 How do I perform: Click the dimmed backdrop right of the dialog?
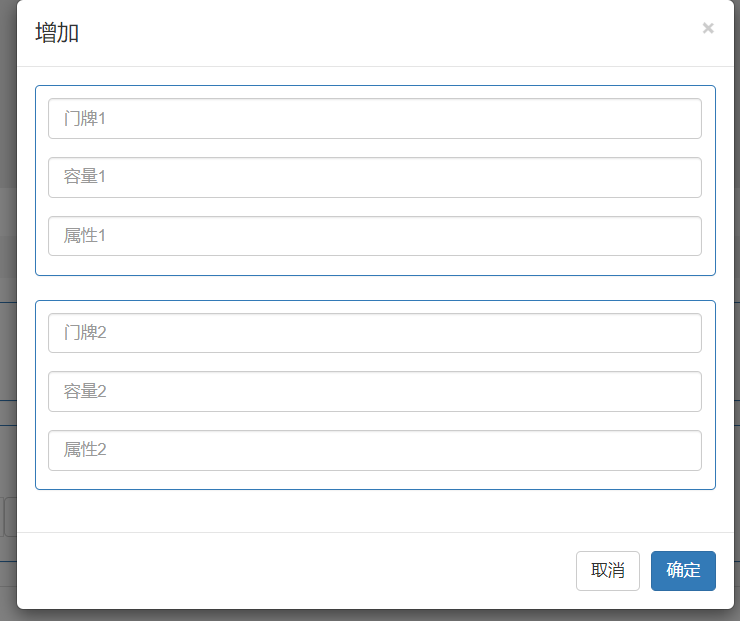point(736,300)
